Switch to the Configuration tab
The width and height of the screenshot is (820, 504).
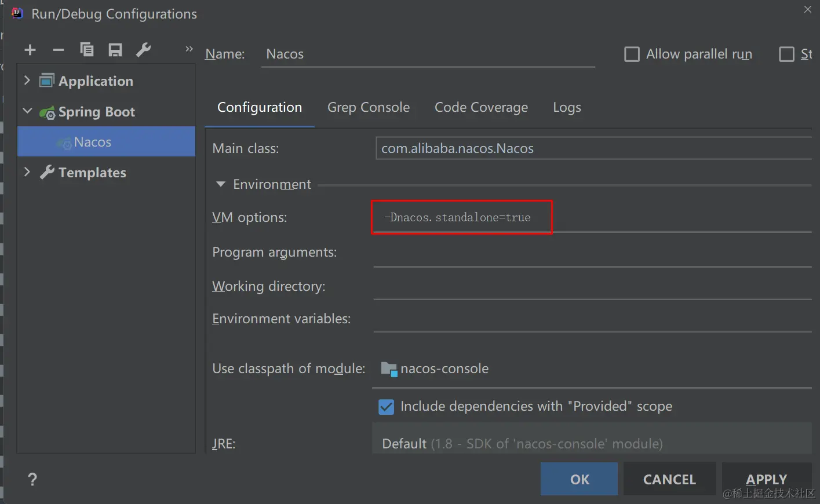coord(260,107)
